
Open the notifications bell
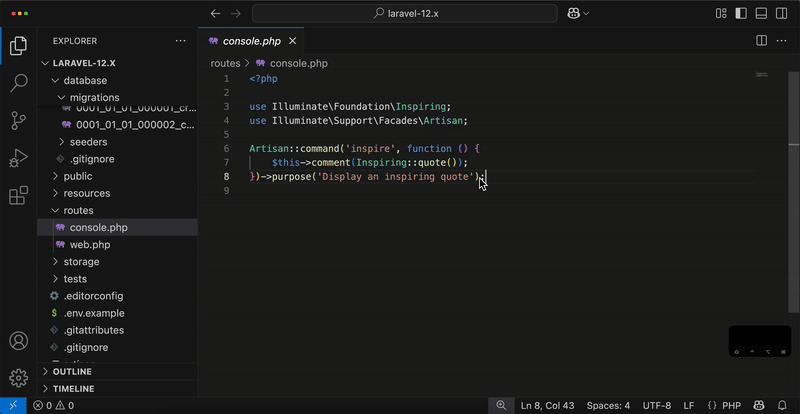point(782,406)
